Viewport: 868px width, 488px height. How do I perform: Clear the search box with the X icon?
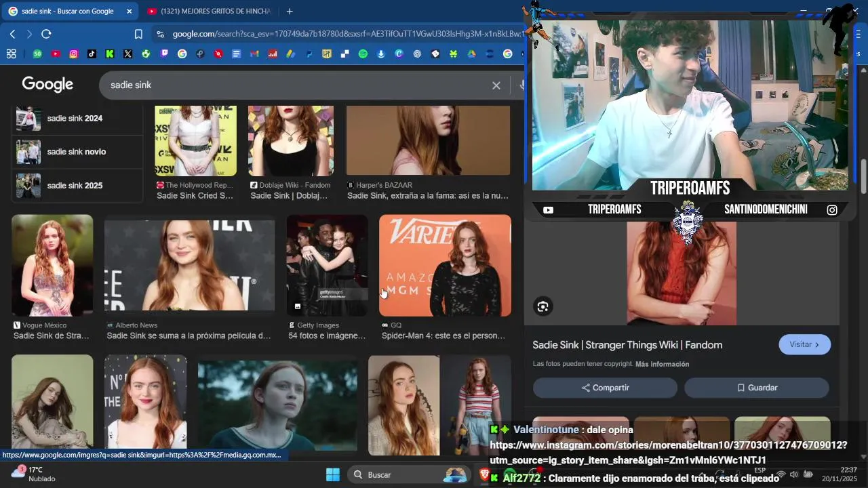point(496,85)
